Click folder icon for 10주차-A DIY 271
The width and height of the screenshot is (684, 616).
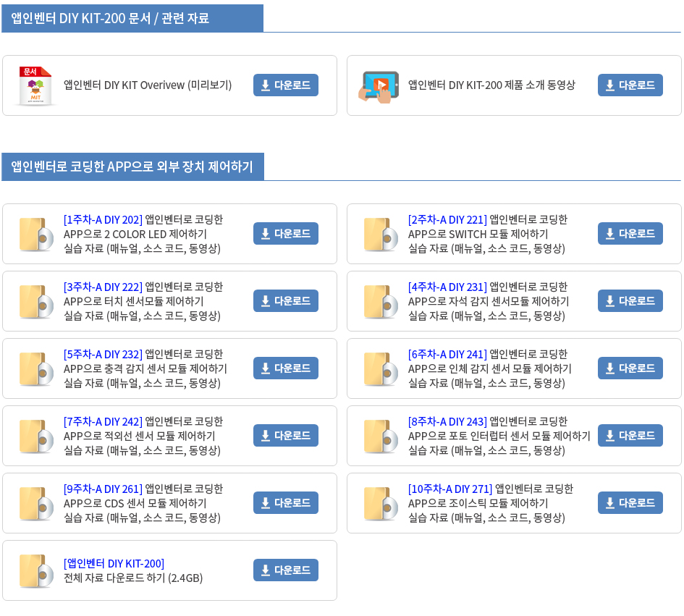click(381, 504)
